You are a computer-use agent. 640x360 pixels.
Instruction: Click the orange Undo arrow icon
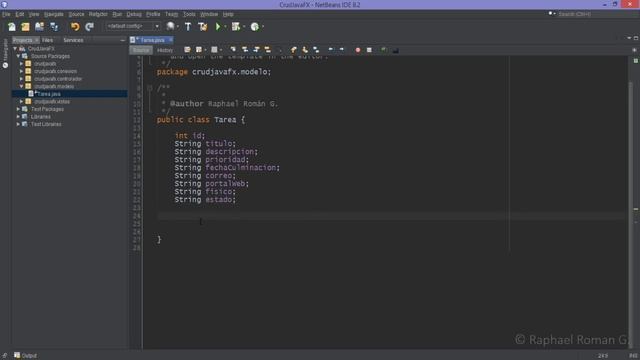coord(75,27)
